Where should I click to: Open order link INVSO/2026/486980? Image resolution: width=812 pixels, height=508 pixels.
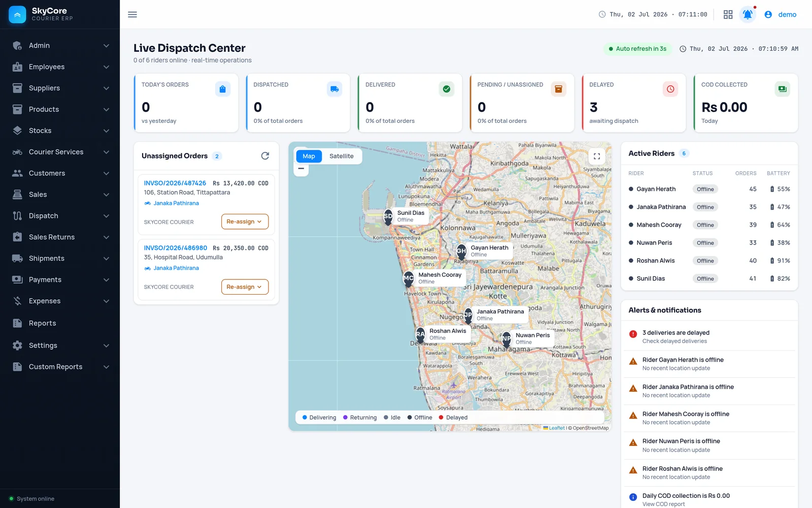(x=175, y=248)
